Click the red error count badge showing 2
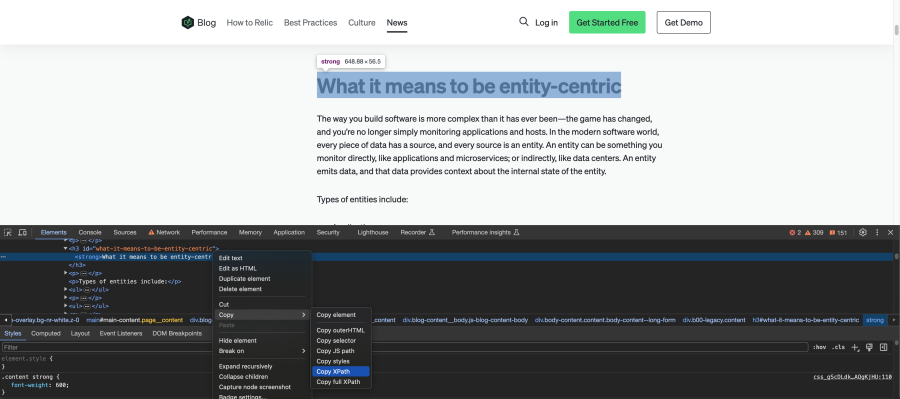The height and width of the screenshot is (399, 900). tap(795, 233)
